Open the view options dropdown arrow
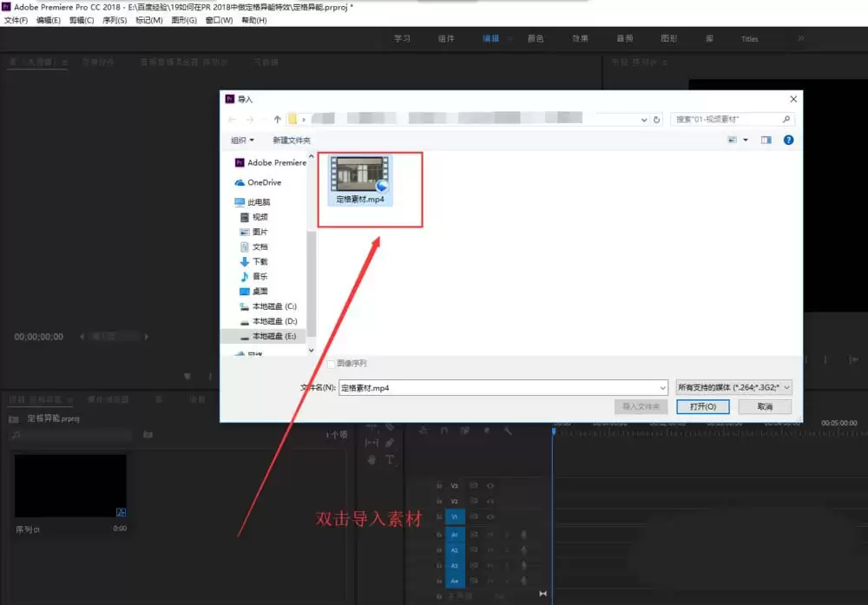Viewport: 868px width, 605px height. [x=745, y=140]
